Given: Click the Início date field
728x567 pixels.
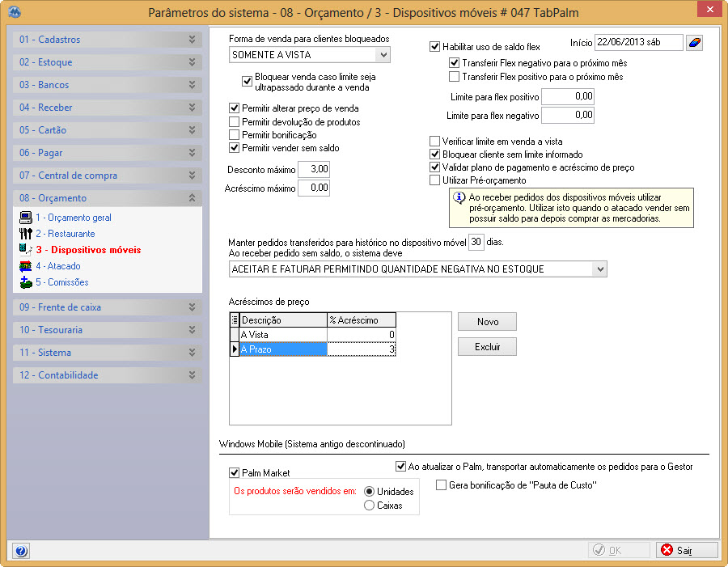Looking at the screenshot, I should [639, 42].
